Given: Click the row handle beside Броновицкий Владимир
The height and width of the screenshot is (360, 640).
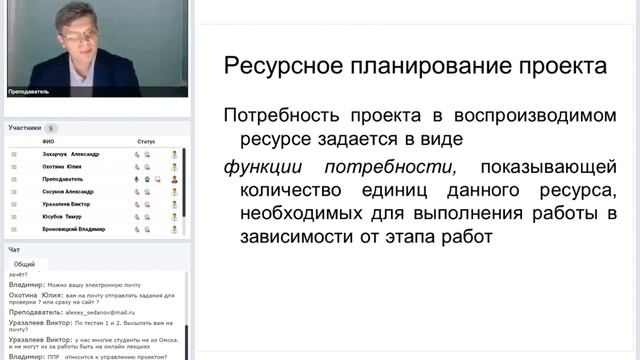Looking at the screenshot, I should tap(14, 229).
